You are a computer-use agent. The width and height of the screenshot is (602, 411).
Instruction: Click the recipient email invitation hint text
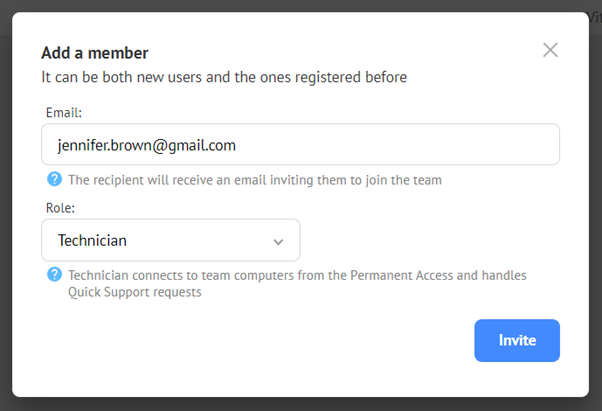coord(255,180)
